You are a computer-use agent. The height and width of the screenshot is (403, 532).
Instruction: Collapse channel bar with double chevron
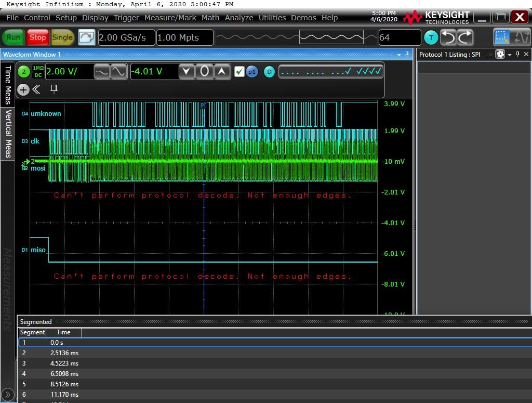(x=36, y=89)
